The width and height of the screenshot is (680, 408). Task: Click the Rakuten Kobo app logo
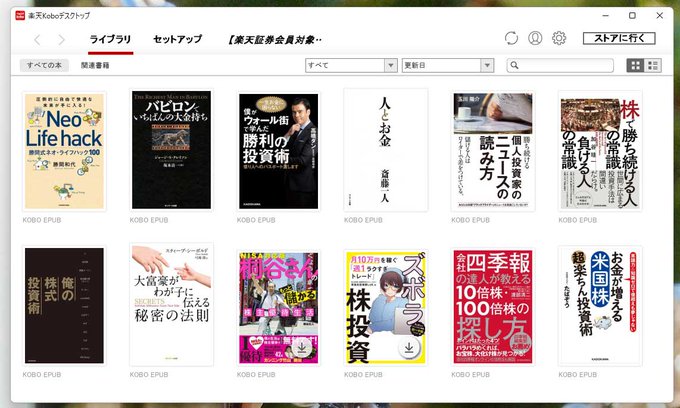pos(20,16)
